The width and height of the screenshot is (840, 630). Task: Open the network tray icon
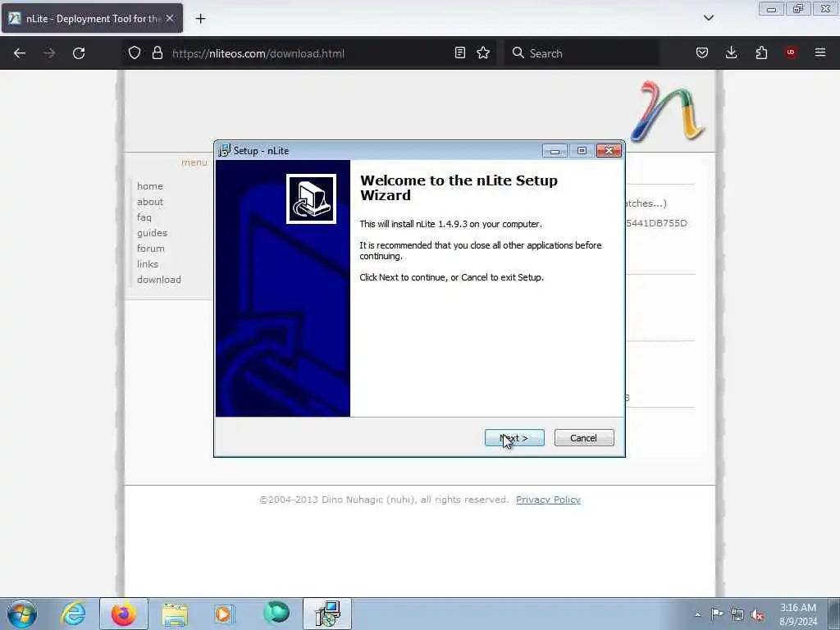pos(737,614)
